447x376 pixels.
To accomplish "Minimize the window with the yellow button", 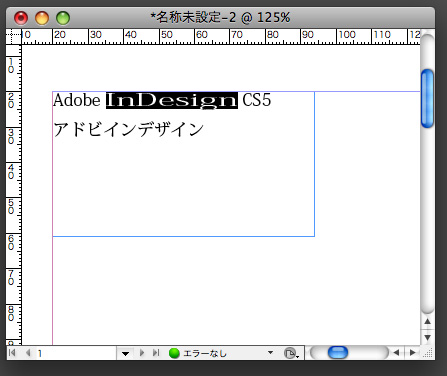I will [42, 18].
